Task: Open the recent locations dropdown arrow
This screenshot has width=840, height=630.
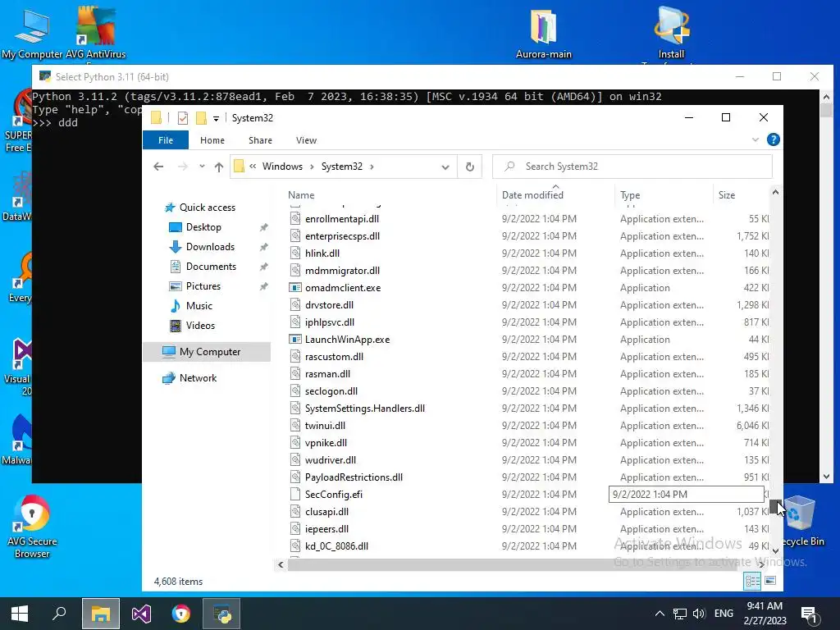Action: 202,167
